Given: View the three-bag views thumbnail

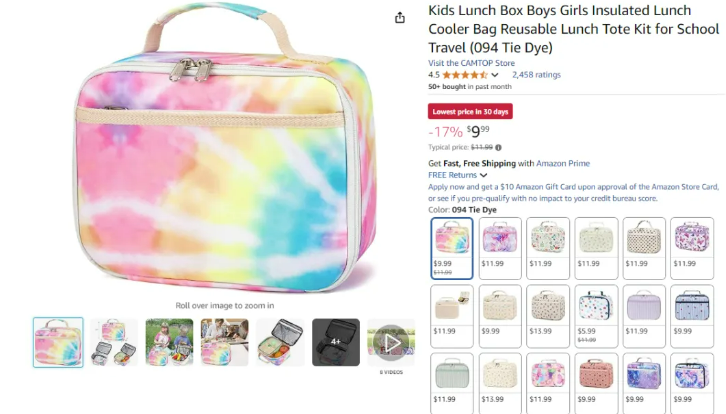Looking at the screenshot, I should (x=114, y=342).
